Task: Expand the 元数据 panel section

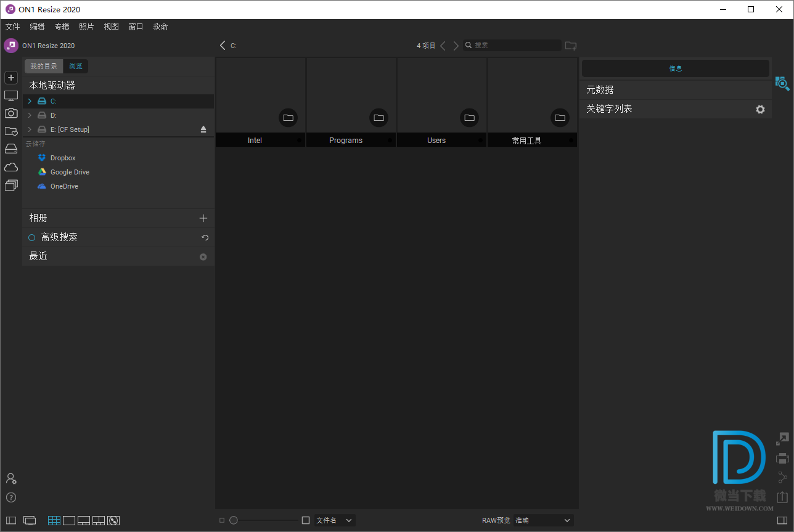Action: [x=676, y=90]
